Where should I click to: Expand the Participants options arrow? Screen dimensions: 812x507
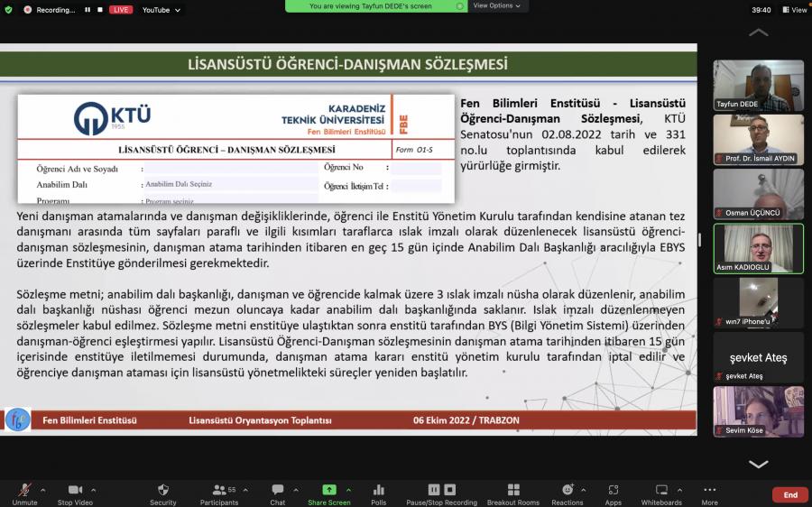tap(245, 490)
